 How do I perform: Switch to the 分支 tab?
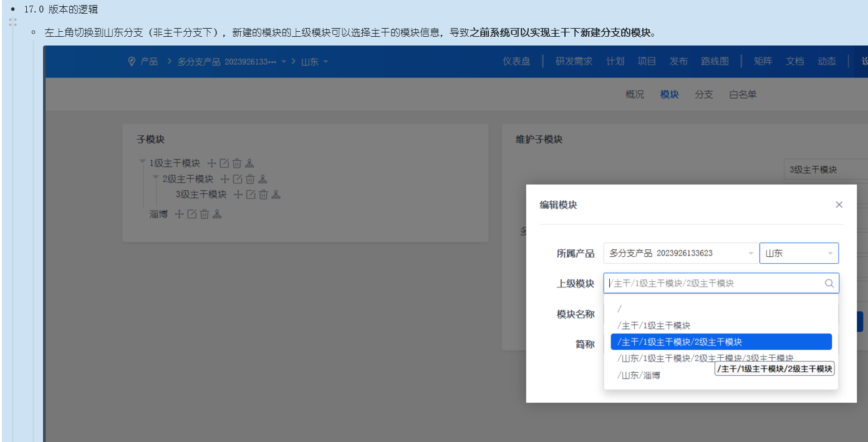(703, 95)
